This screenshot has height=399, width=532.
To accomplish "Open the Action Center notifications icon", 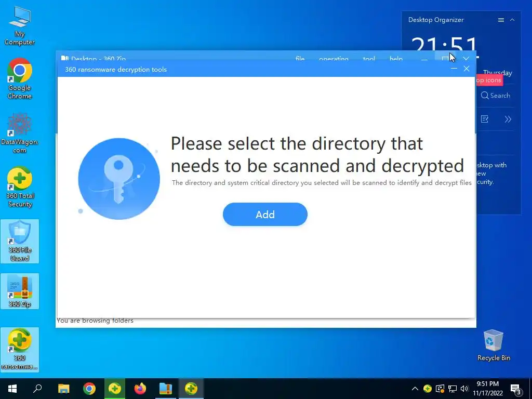I will 516,390.
